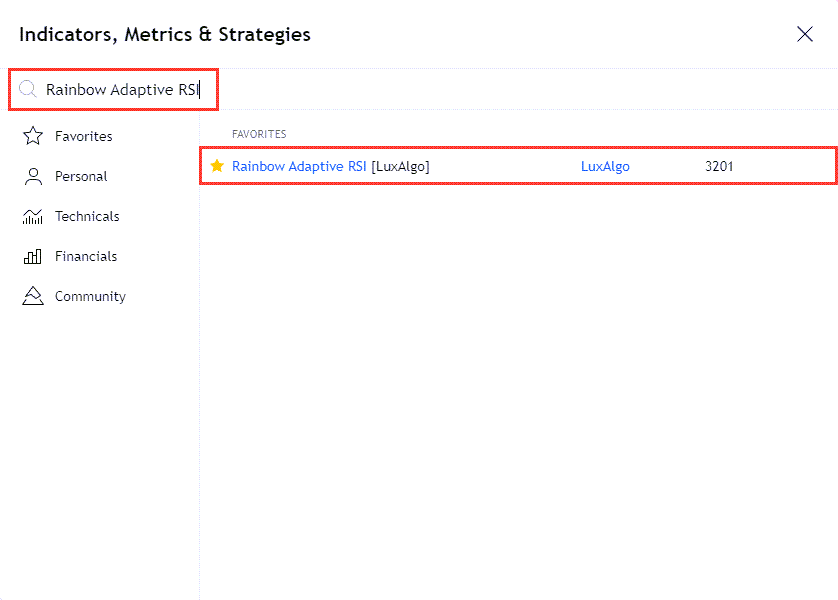Viewport: 838px width, 600px height.
Task: Click the Technicals chart icon
Action: [x=33, y=216]
